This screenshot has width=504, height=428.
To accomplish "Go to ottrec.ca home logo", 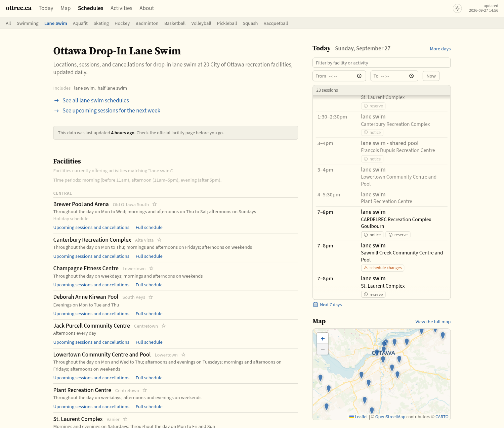I will pos(18,8).
